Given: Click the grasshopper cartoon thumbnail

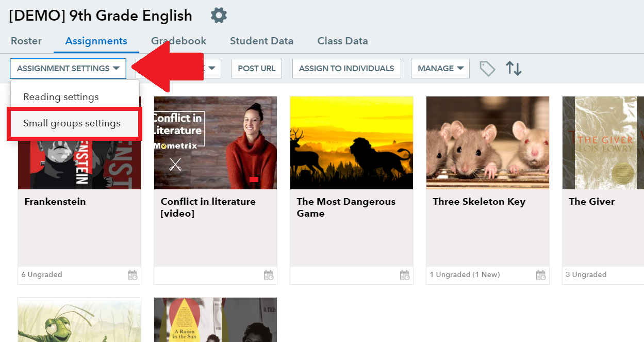Looking at the screenshot, I should coord(79,320).
